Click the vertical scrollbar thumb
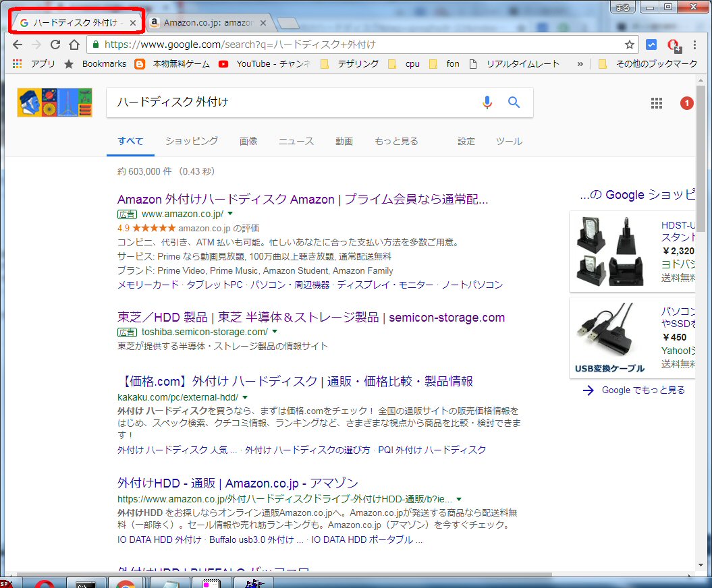The height and width of the screenshot is (588, 712). point(701,158)
